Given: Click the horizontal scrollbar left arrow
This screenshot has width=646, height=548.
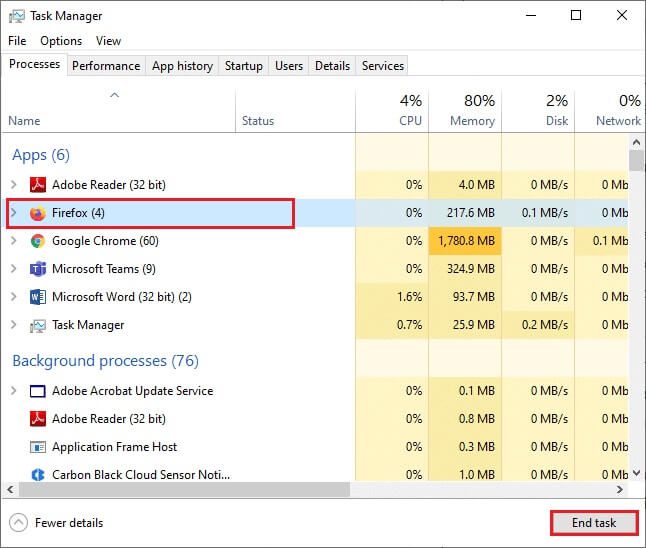Looking at the screenshot, I should [10, 489].
